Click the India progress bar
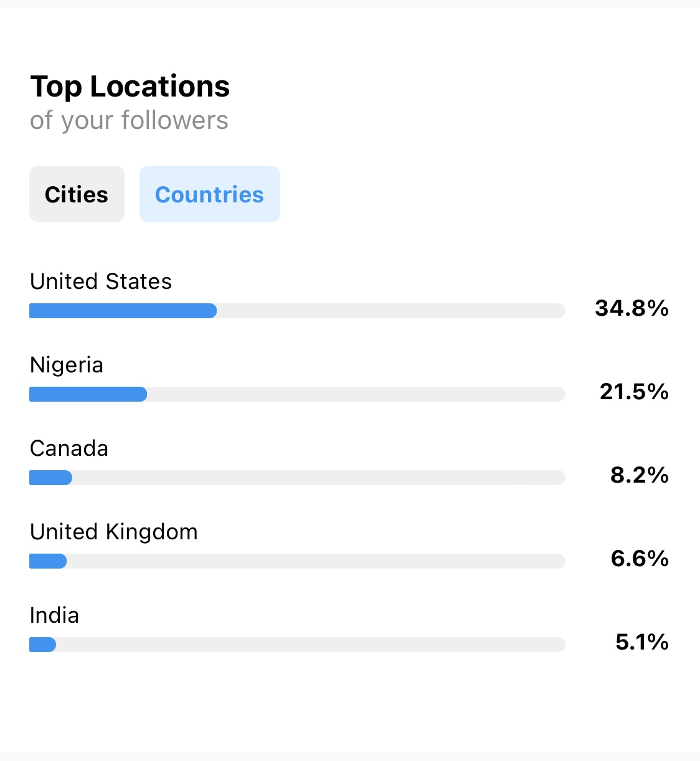Image resolution: width=700 pixels, height=761 pixels. point(297,645)
